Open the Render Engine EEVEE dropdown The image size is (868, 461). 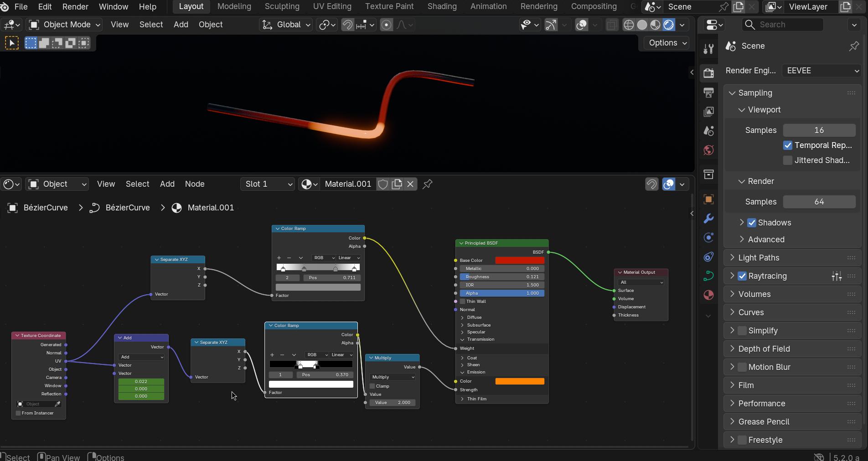(x=821, y=71)
